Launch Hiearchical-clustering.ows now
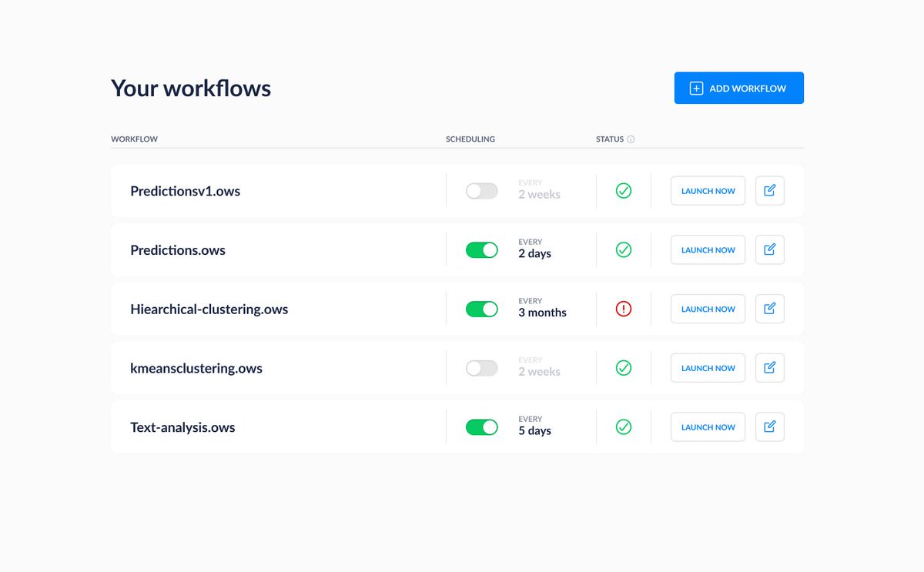924x572 pixels. pyautogui.click(x=708, y=309)
